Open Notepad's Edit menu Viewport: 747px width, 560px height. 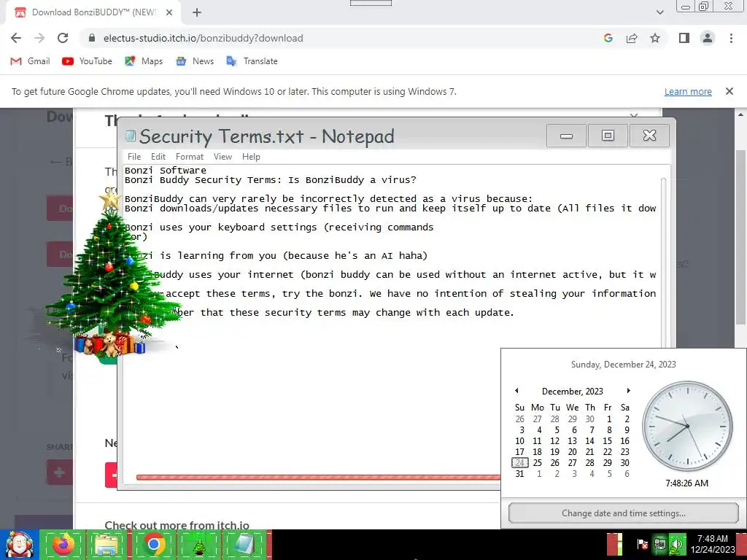click(158, 157)
